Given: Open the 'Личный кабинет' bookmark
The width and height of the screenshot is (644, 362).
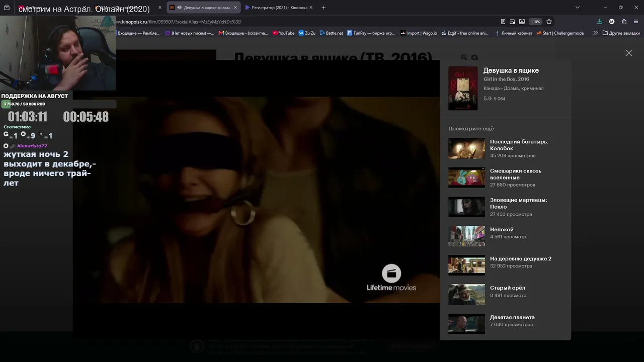Looking at the screenshot, I should [x=513, y=33].
